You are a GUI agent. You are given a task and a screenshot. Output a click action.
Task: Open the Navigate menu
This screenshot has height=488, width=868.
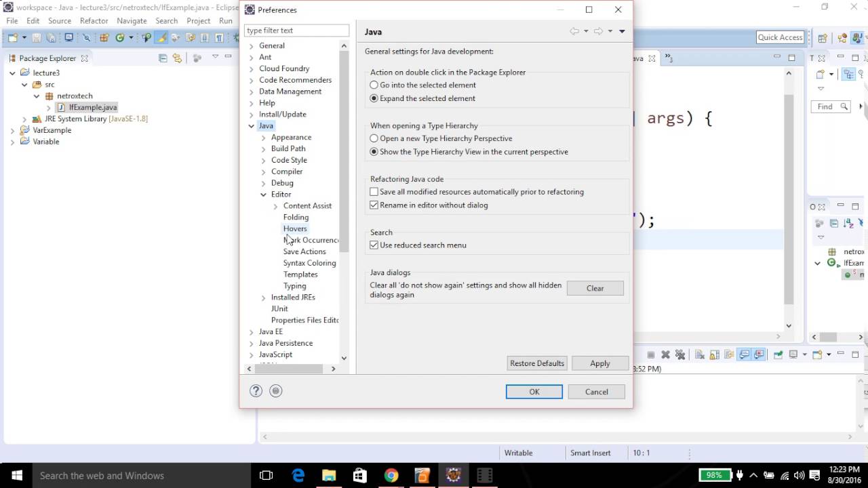(132, 21)
